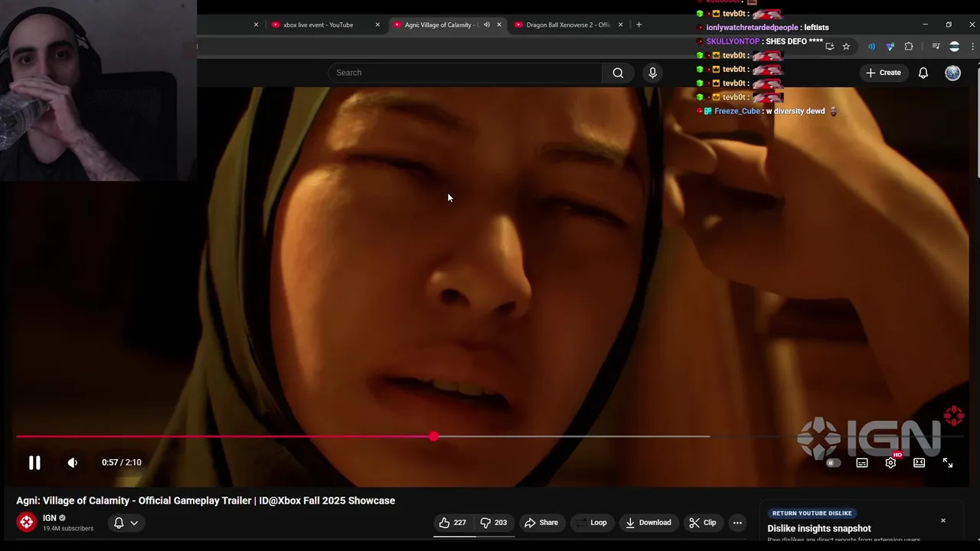This screenshot has height=551, width=980.
Task: Open the IGN channel name link
Action: click(x=50, y=518)
